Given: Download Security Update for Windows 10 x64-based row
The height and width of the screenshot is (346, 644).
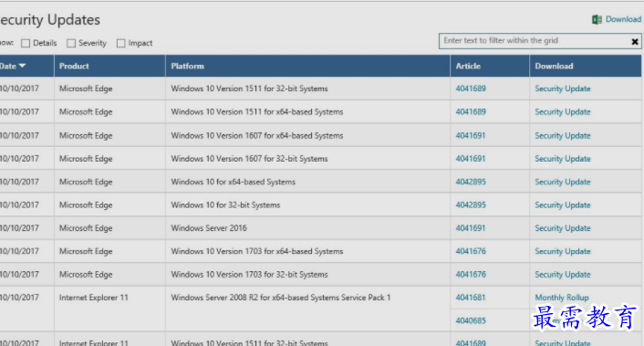Looking at the screenshot, I should click(563, 182).
